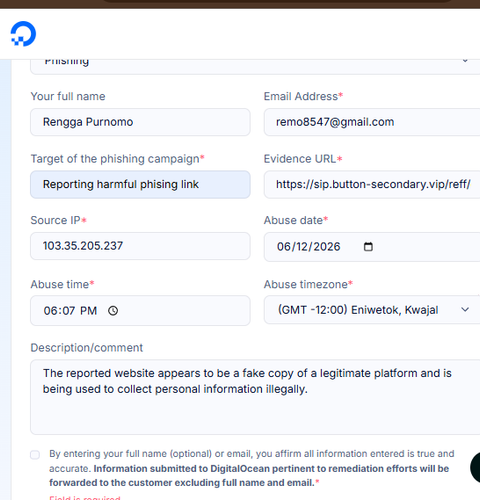Click the 'Abuse time' label

(62, 284)
